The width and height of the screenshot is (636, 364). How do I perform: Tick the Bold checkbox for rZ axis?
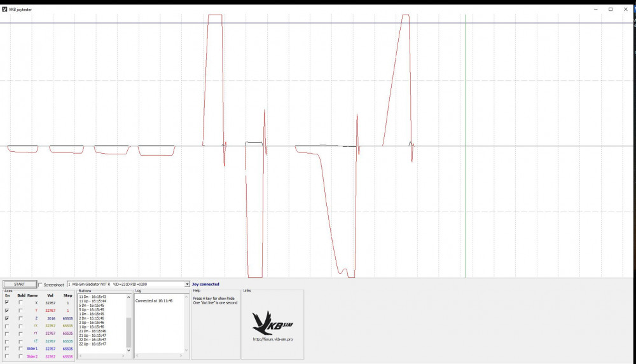click(x=21, y=341)
